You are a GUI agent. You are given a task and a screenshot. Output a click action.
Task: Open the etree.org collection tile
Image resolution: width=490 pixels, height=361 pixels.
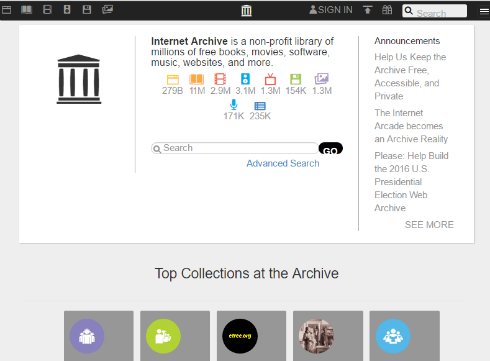tap(251, 336)
